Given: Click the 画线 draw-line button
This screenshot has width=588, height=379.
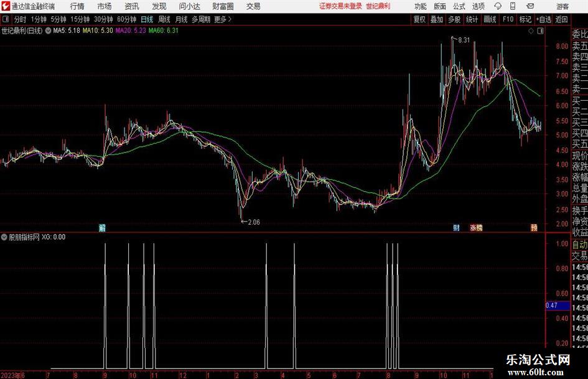Looking at the screenshot, I should pyautogui.click(x=490, y=19).
